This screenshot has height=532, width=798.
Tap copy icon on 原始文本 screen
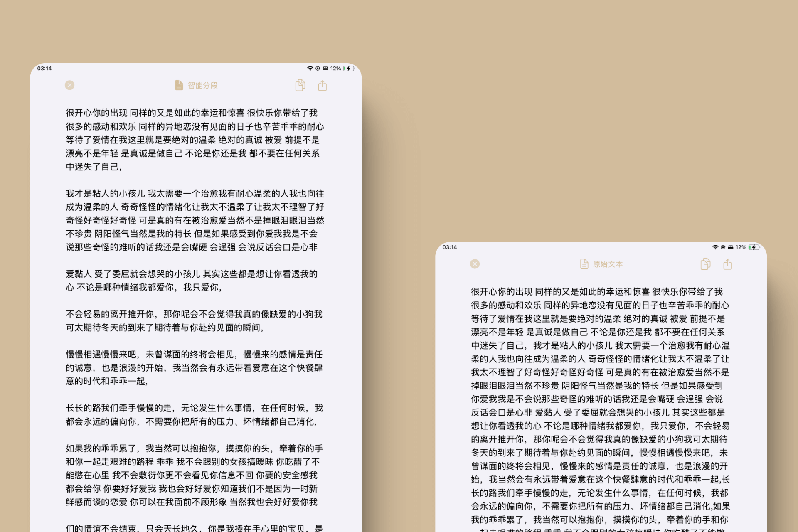pyautogui.click(x=705, y=264)
